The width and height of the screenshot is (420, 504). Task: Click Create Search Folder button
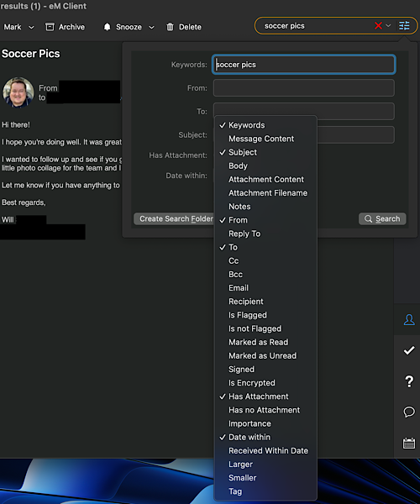point(174,219)
